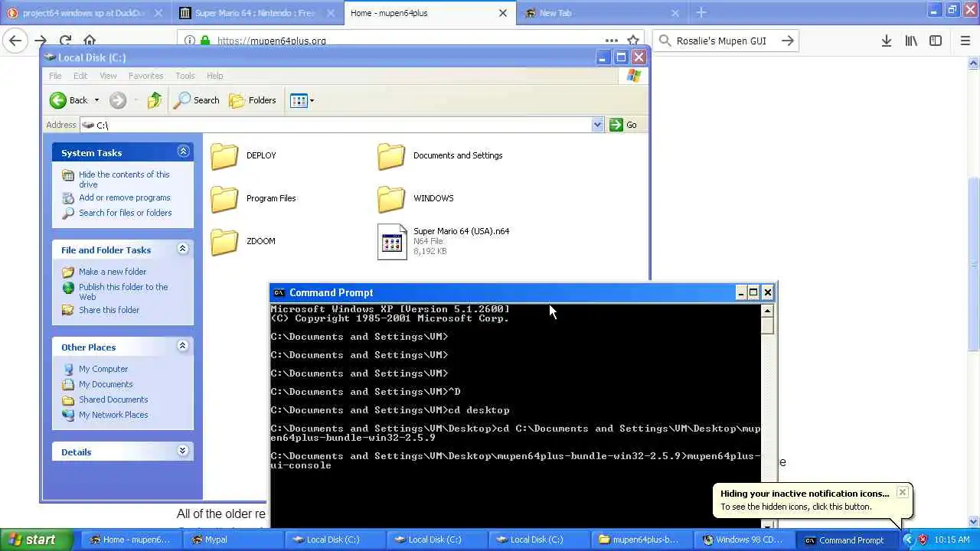Click Add or remove programs link
980x551 pixels.
pos(125,197)
